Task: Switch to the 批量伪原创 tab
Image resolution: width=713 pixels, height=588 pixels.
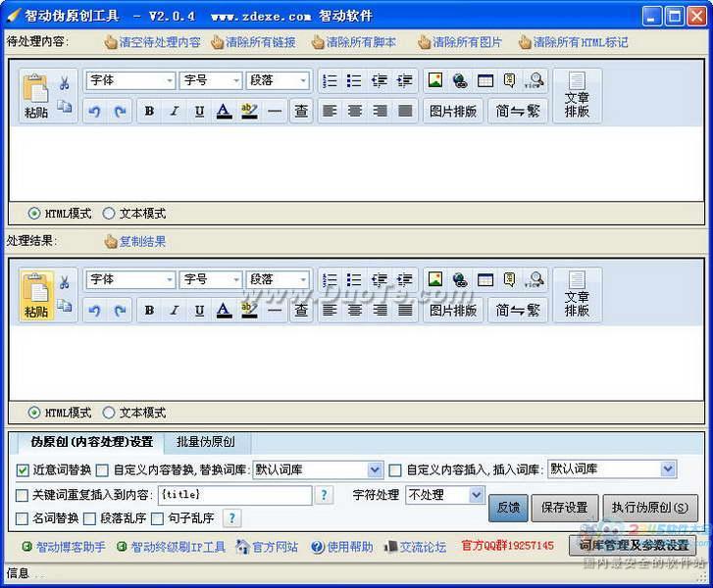Action: [206, 442]
